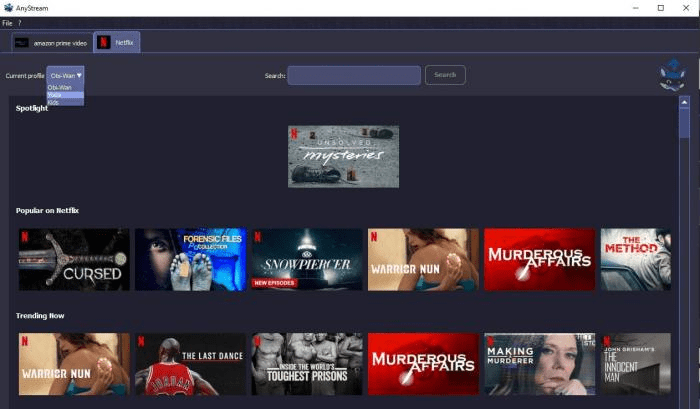Select Kids from the profile list

tap(54, 102)
